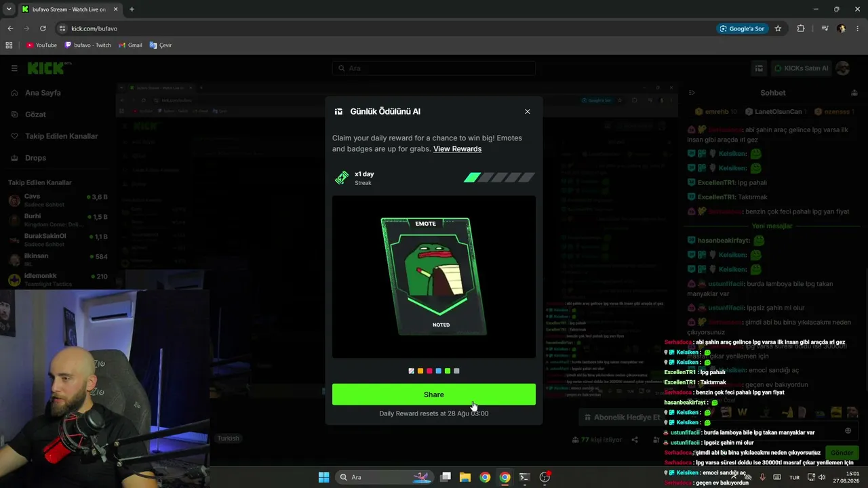
Task: Switch the TUR keyboard language
Action: pos(794,477)
